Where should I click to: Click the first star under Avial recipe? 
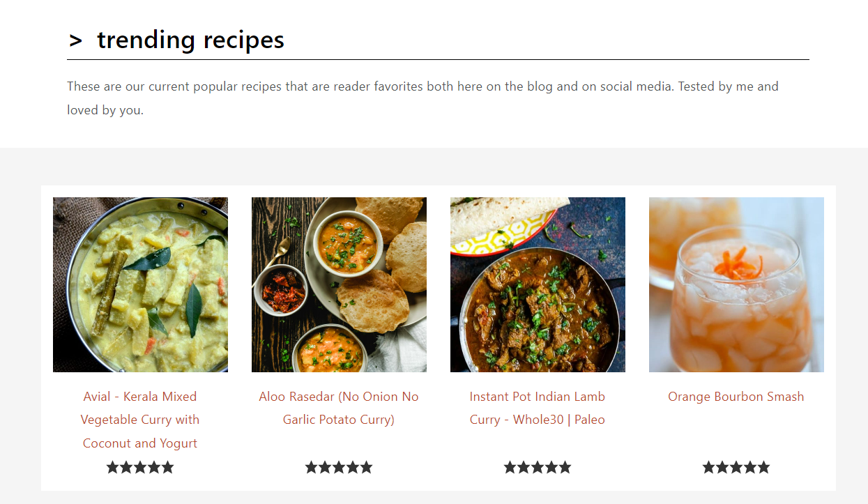tap(113, 467)
